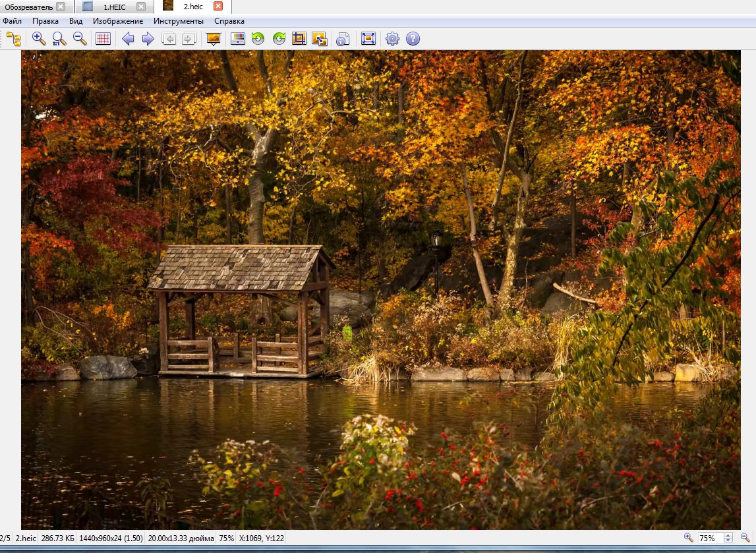This screenshot has height=553, width=756.
Task: Switch to full screen view icon
Action: tap(368, 39)
